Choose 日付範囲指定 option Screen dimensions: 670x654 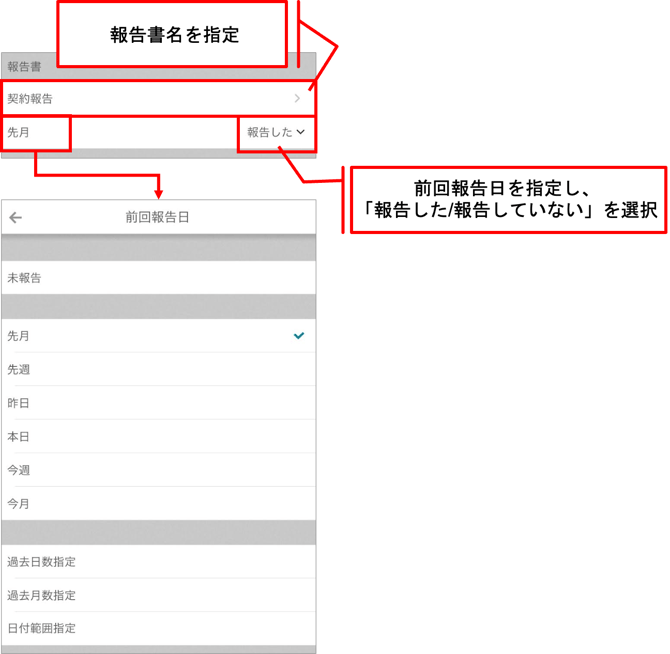pos(41,628)
